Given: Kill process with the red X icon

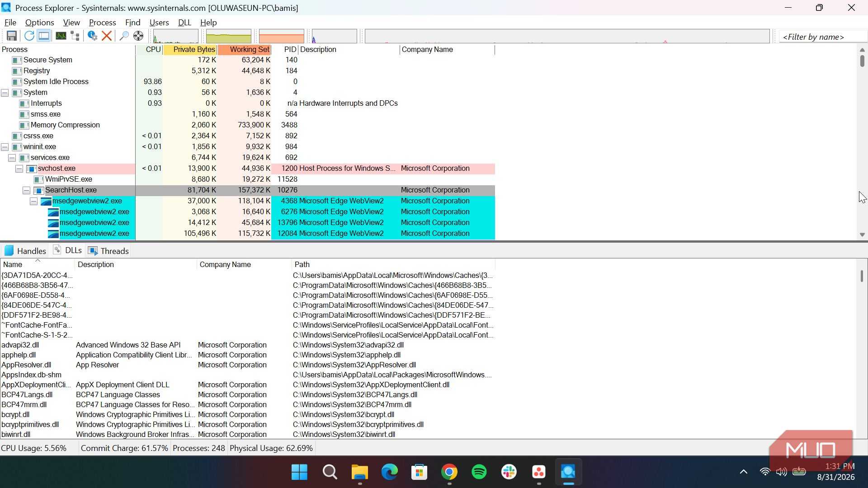Looking at the screenshot, I should tap(107, 36).
